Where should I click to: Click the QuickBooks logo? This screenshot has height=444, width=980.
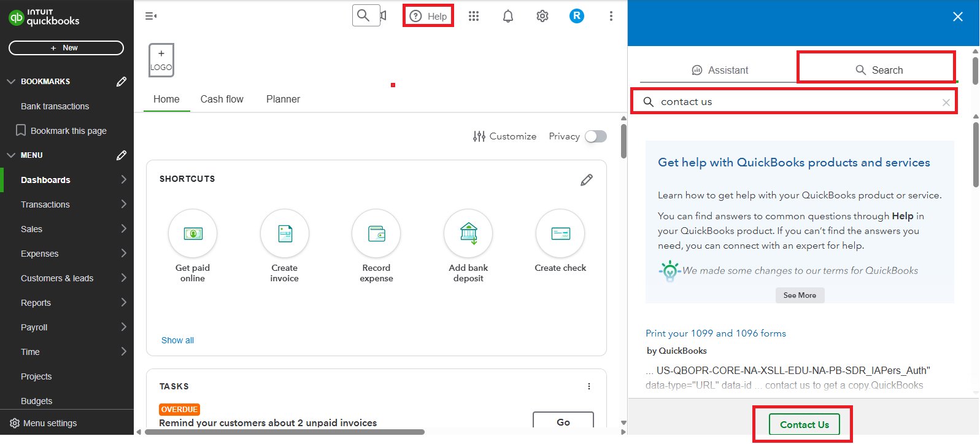(x=44, y=17)
